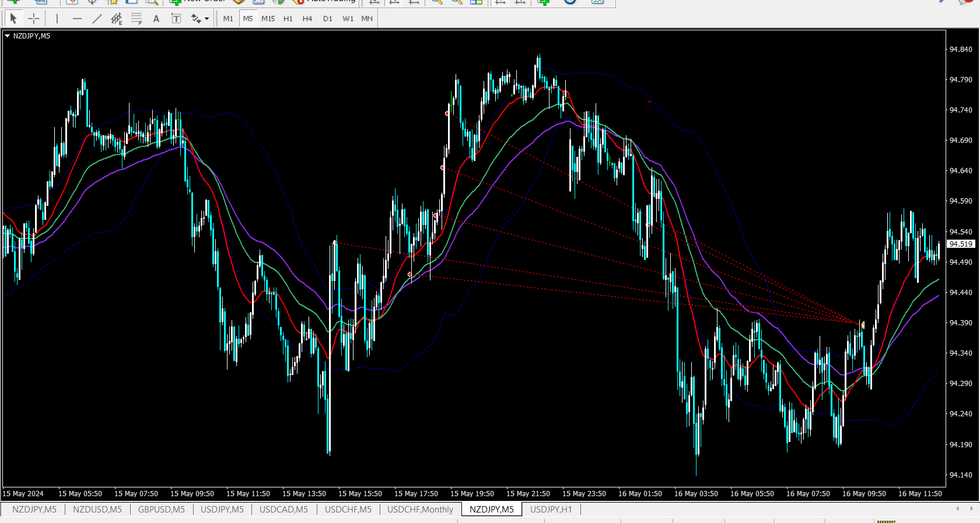The height and width of the screenshot is (523, 980).
Task: Select the text 'A' tool
Action: click(156, 19)
